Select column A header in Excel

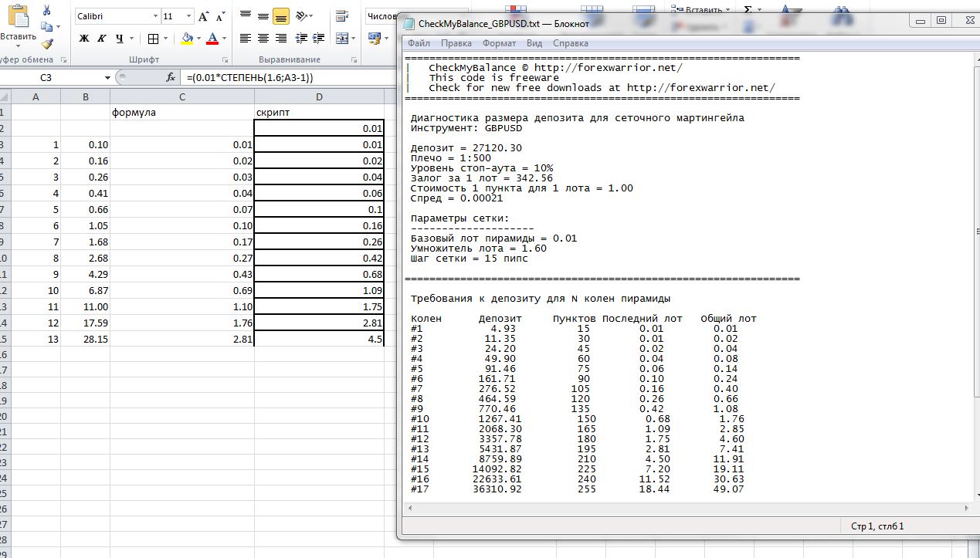(x=36, y=96)
